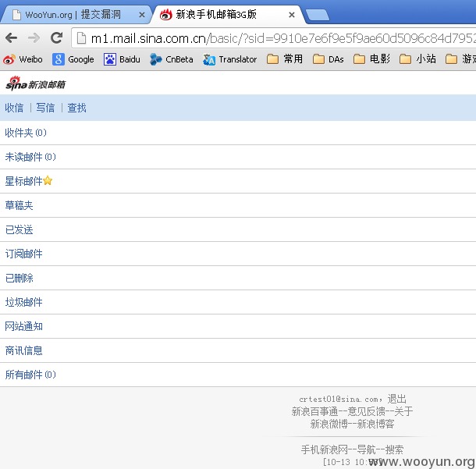Click 退出 to log out
This screenshot has height=469, width=476.
click(396, 399)
